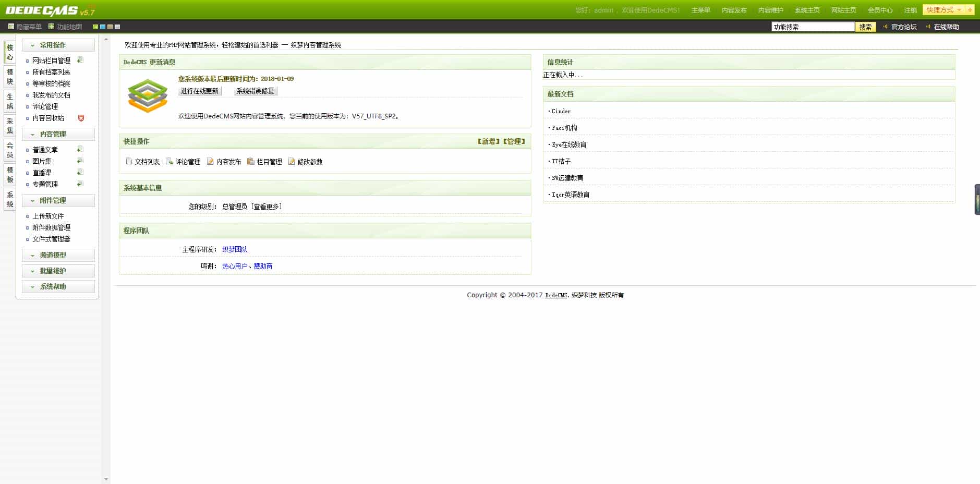Click the 查看更多 link

267,207
